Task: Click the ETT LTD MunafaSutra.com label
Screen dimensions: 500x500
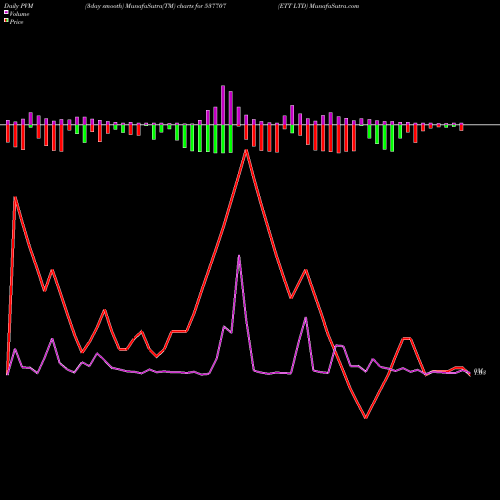Action: pos(318,6)
